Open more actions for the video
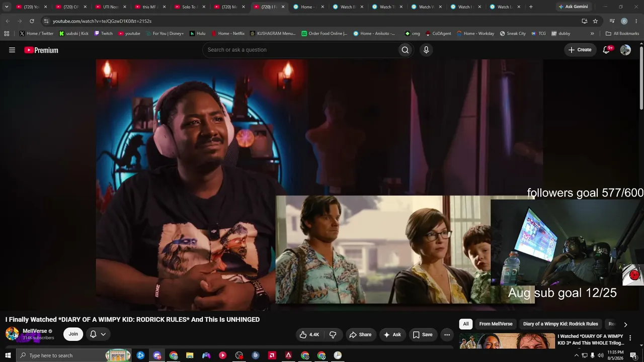The height and width of the screenshot is (362, 644). tap(447, 334)
